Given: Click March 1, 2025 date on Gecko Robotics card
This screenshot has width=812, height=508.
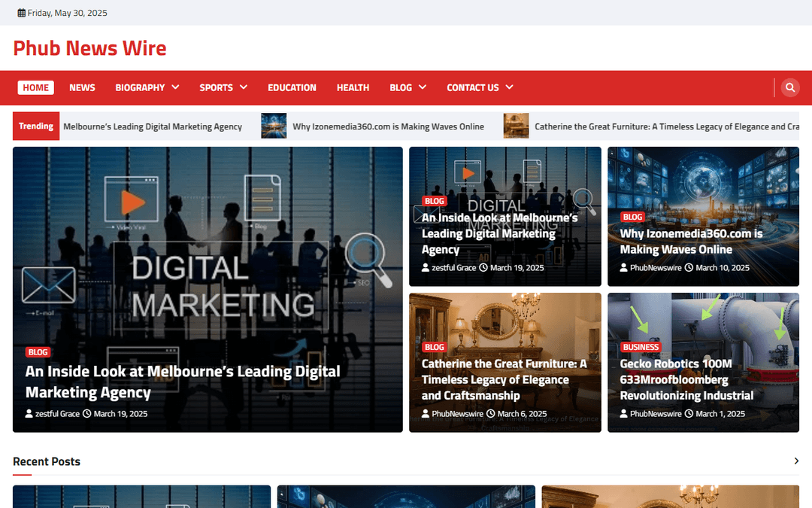Looking at the screenshot, I should (x=715, y=414).
